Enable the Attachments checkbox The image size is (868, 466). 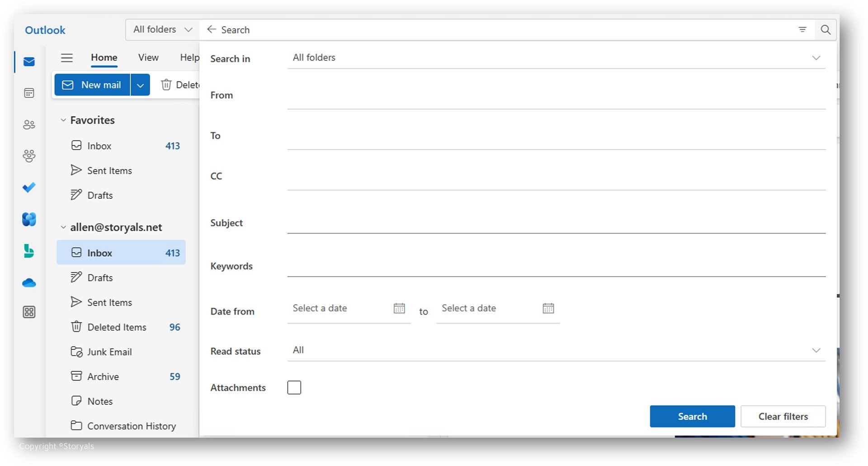(294, 387)
